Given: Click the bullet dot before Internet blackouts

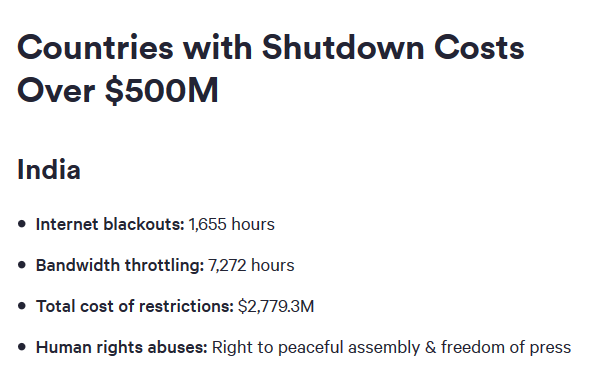Looking at the screenshot, I should 22,224.
